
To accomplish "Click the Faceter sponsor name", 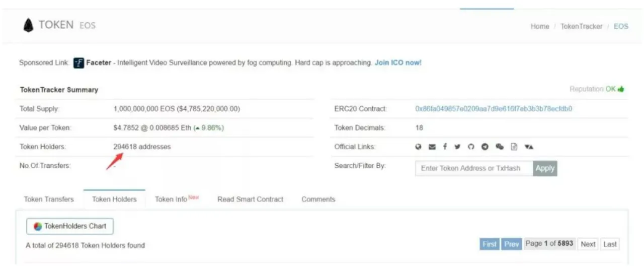I will point(99,63).
